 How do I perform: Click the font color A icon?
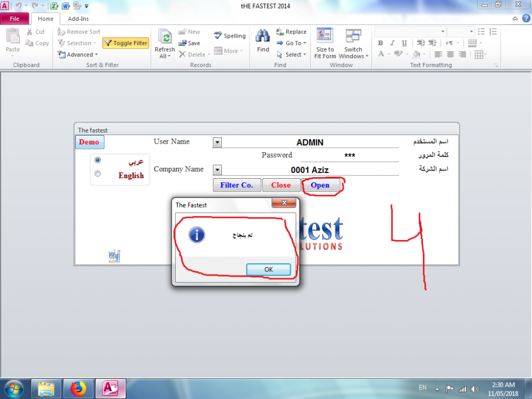tap(381, 54)
